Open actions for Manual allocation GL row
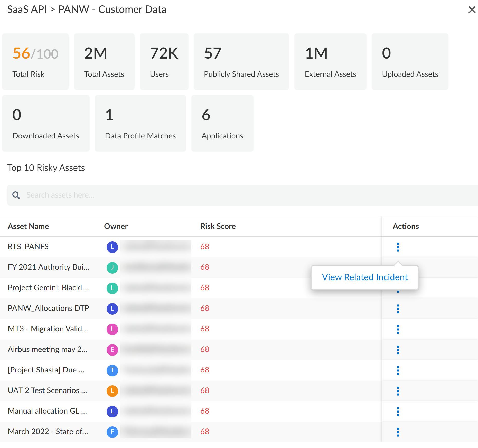Viewport: 478px width, 448px height. tap(398, 412)
